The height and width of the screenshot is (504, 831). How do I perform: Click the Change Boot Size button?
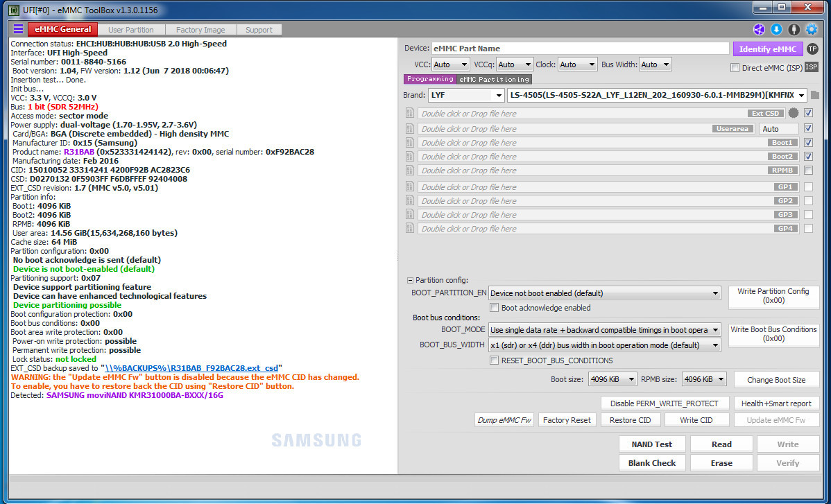pyautogui.click(x=776, y=380)
